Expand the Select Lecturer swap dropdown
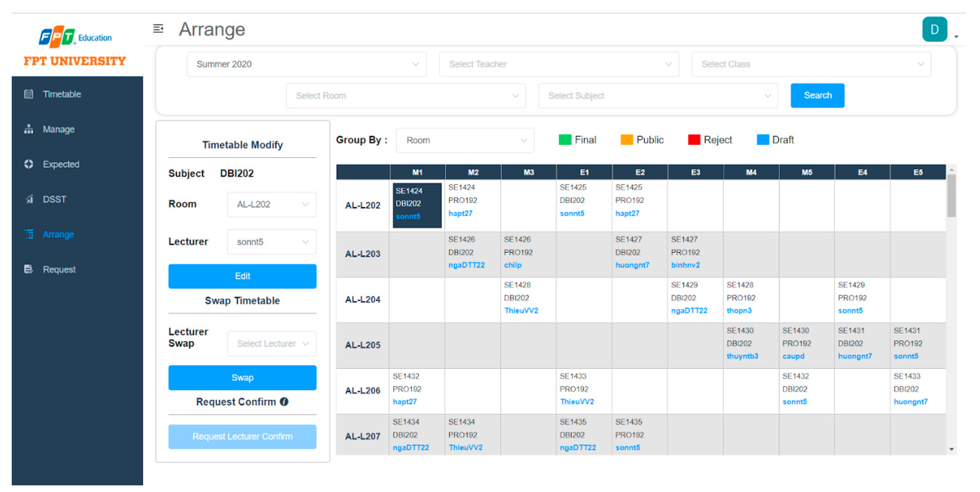 tap(272, 344)
